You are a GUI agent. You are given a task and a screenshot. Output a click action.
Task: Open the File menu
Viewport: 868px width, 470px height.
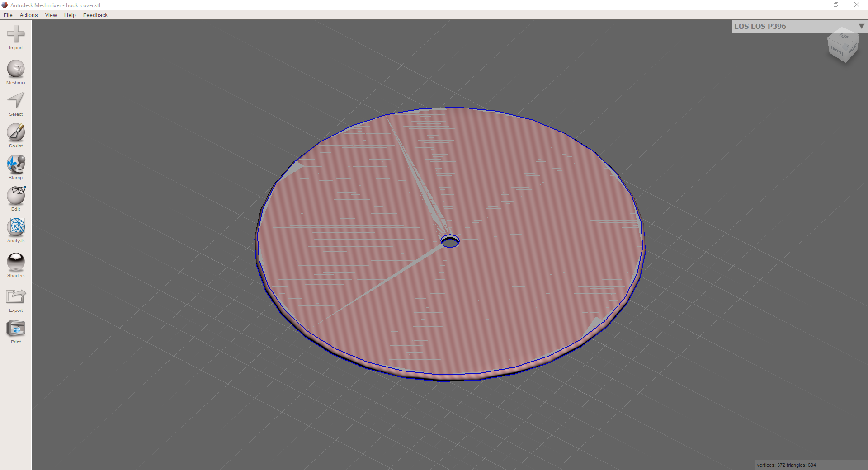point(8,15)
